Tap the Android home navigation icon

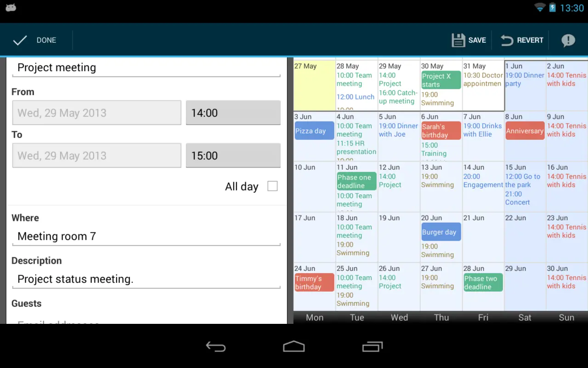point(294,346)
